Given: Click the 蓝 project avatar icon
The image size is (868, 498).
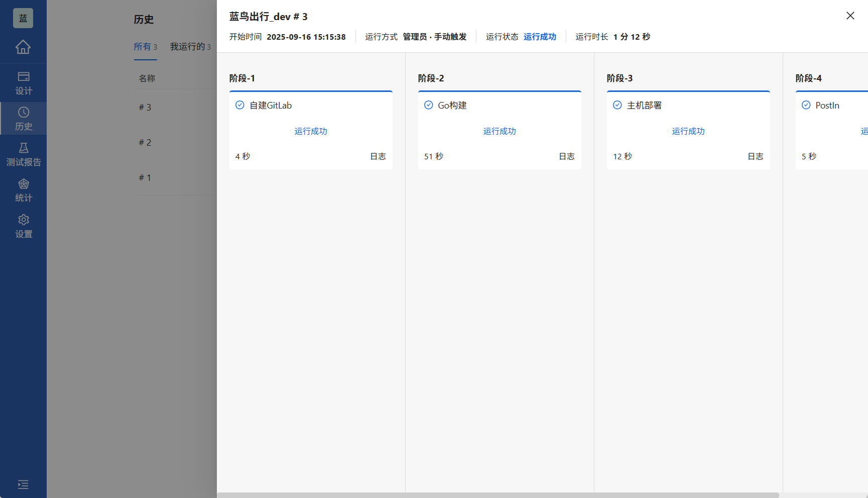Looking at the screenshot, I should pos(23,18).
